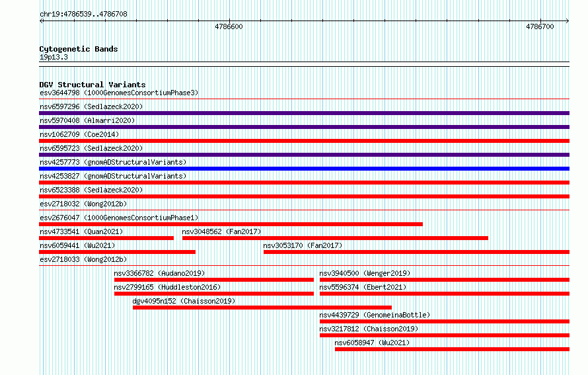Viewport: 588px width, 375px height.
Task: Click the nsv5596374 (Ebert2021) label
Action: (x=363, y=287)
